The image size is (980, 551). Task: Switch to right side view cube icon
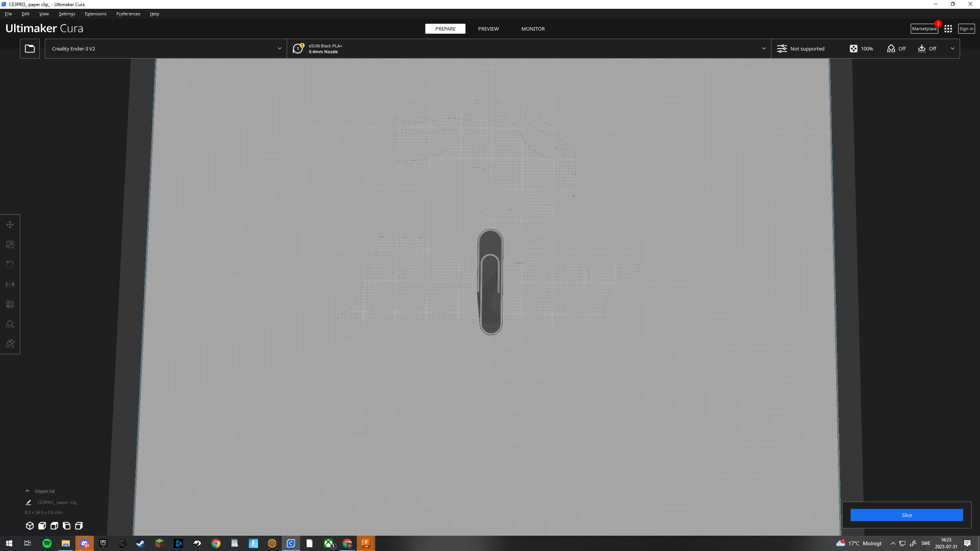[x=79, y=526]
